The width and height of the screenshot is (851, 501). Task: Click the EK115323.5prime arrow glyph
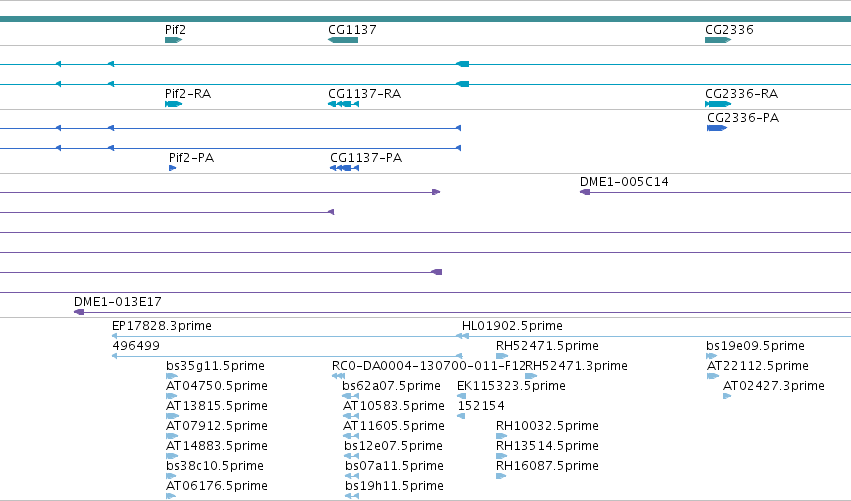462,396
